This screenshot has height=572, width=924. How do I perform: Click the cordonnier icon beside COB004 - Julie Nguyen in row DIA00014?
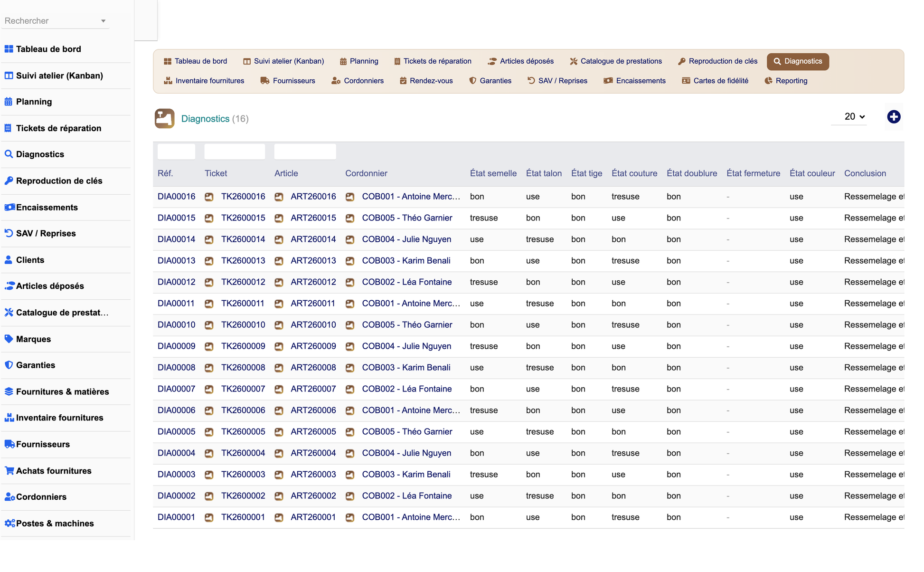350,240
